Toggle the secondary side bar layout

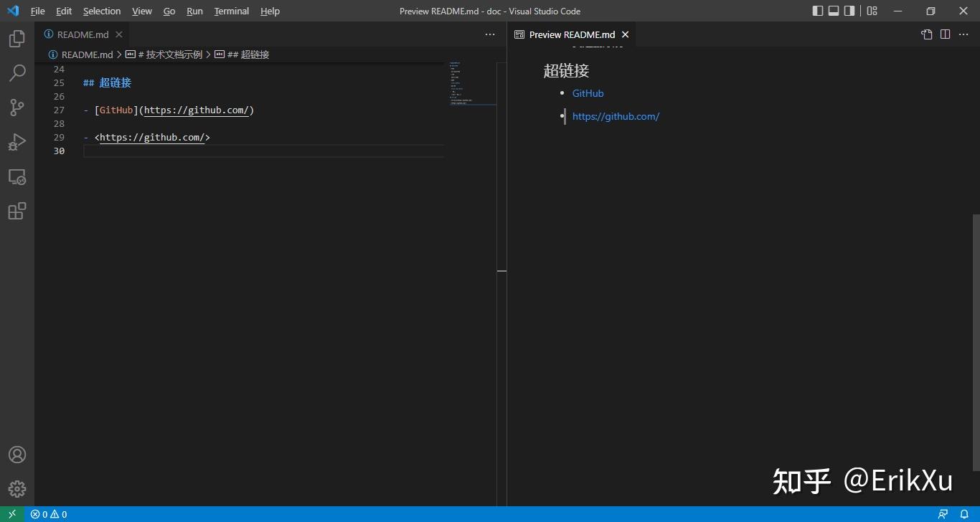[849, 11]
